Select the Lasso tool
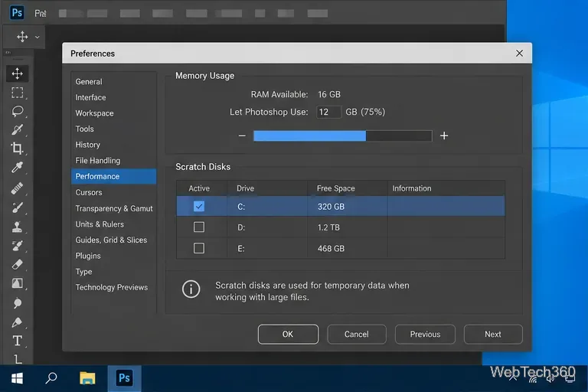The width and height of the screenshot is (588, 392). [18, 111]
